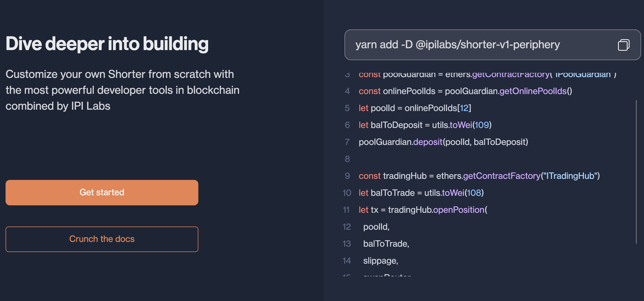This screenshot has width=644, height=301.
Task: Click line 5 poolId assignment
Action: coord(415,108)
